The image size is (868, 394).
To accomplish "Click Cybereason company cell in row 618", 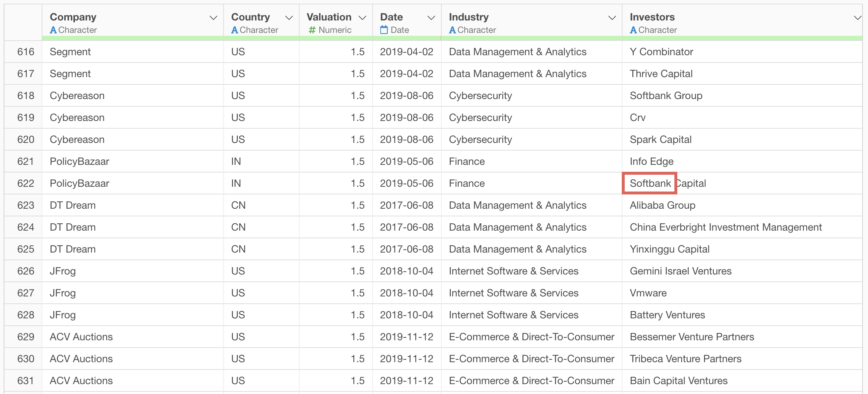I will click(133, 95).
